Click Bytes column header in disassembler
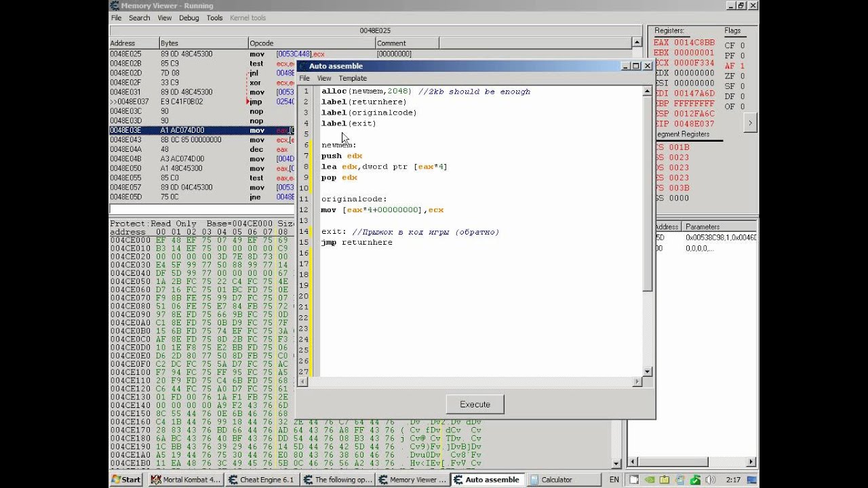This screenshot has height=488, width=868. click(x=203, y=43)
